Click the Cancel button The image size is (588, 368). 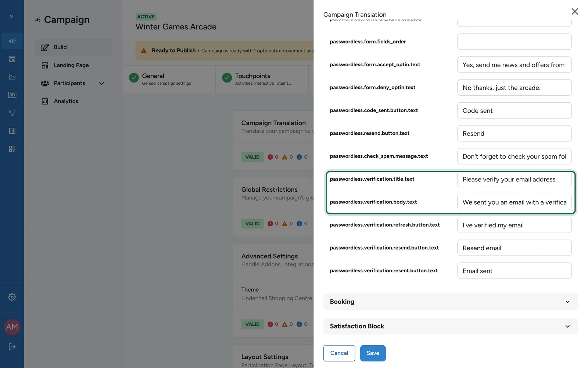pyautogui.click(x=339, y=353)
